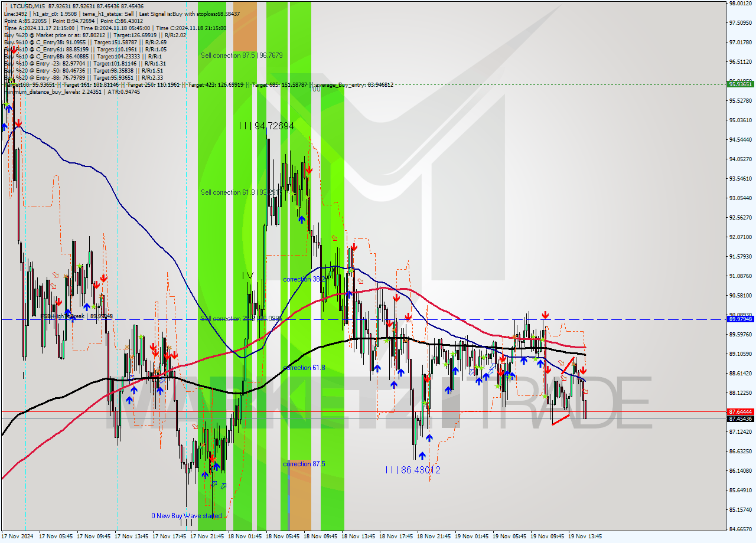Click the 85.15740 price axis label
The image size is (756, 543).
pyautogui.click(x=740, y=509)
